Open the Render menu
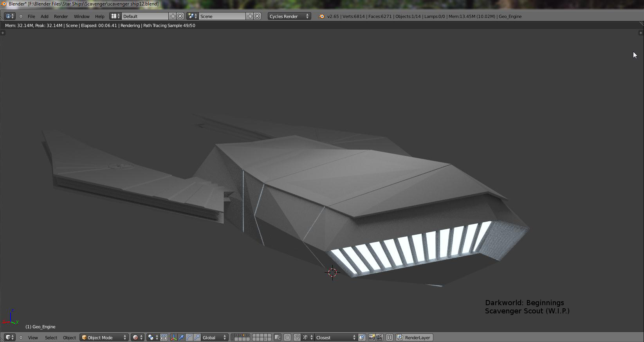Viewport: 644px width, 342px height. [x=61, y=16]
